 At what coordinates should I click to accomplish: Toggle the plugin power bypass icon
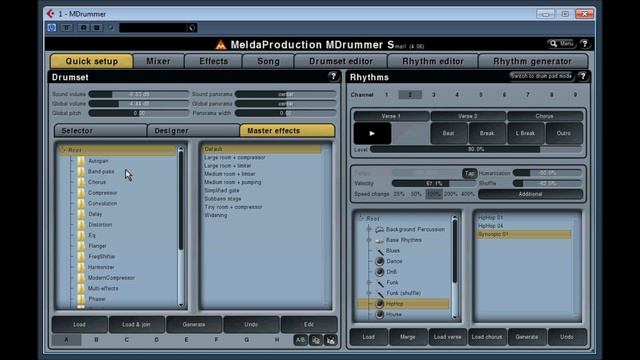click(x=52, y=28)
